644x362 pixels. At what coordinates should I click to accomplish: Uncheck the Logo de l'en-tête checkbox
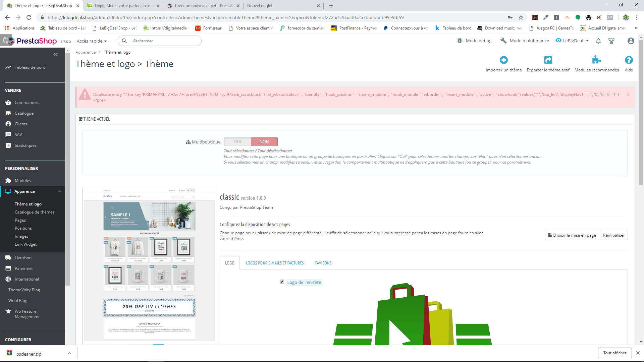(x=282, y=282)
